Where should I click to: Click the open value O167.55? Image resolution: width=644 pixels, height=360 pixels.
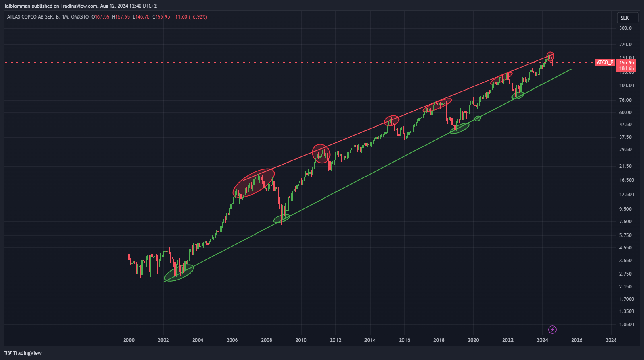coord(100,17)
